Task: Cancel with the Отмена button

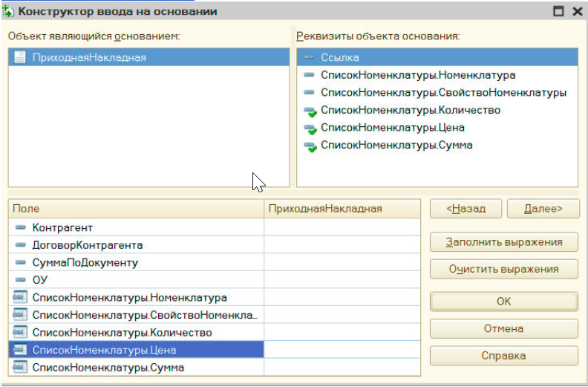Action: point(504,328)
